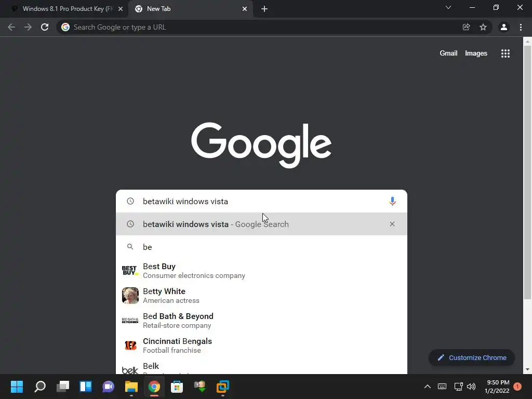Open the notification badge showing 1
The image size is (532, 399).
(517, 387)
